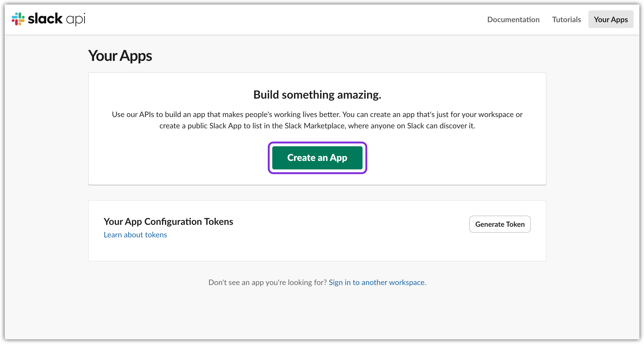Click the Your Apps page heading
Screen dimensions: 644x344
click(x=120, y=55)
